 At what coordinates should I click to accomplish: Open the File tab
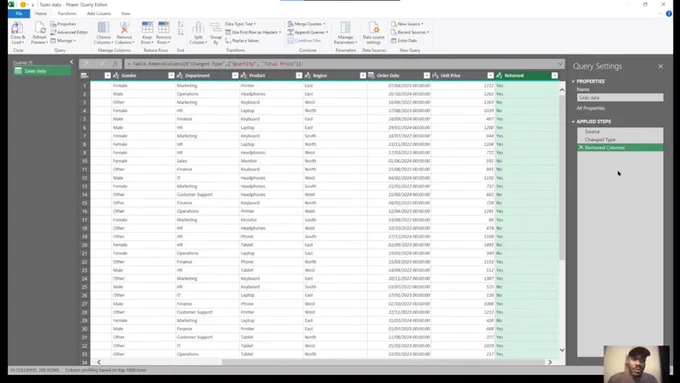19,13
